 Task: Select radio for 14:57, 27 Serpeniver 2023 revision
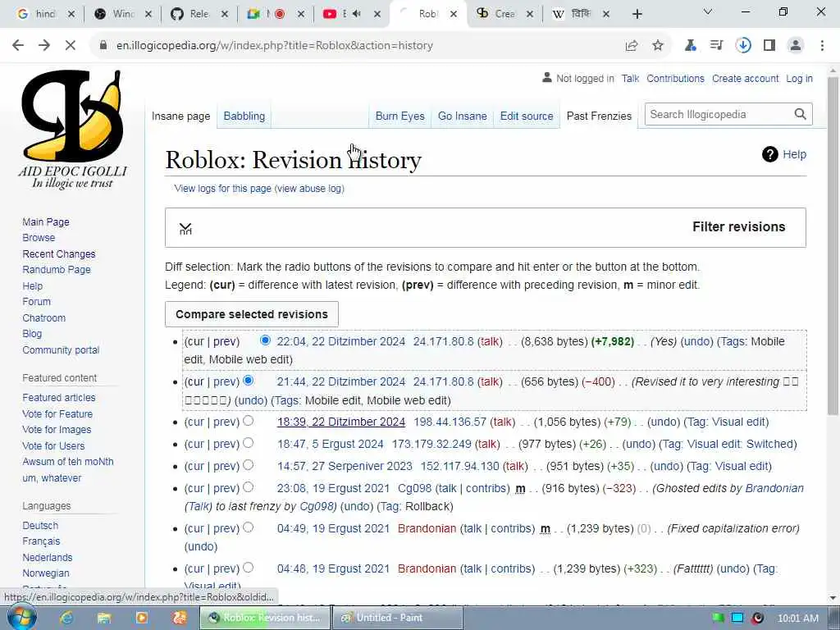coord(248,465)
